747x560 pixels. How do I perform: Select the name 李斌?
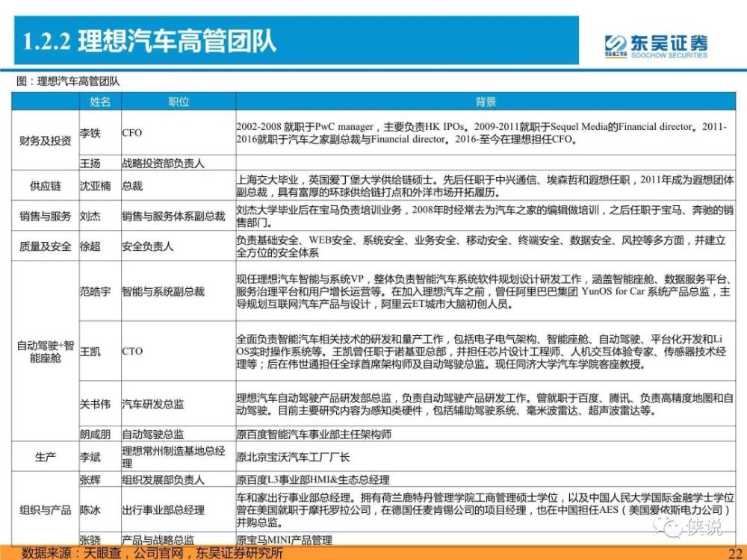pos(90,457)
